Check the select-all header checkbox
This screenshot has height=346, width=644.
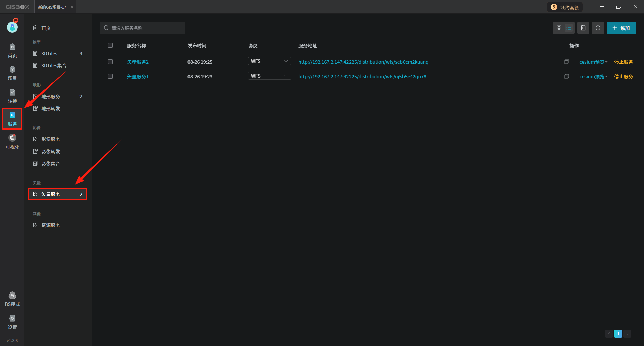pyautogui.click(x=110, y=46)
